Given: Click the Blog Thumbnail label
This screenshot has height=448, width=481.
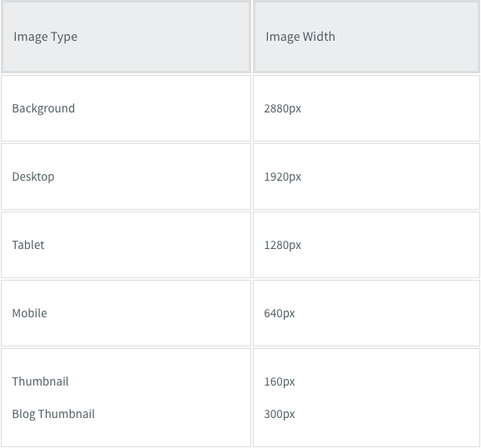Looking at the screenshot, I should tap(53, 414).
